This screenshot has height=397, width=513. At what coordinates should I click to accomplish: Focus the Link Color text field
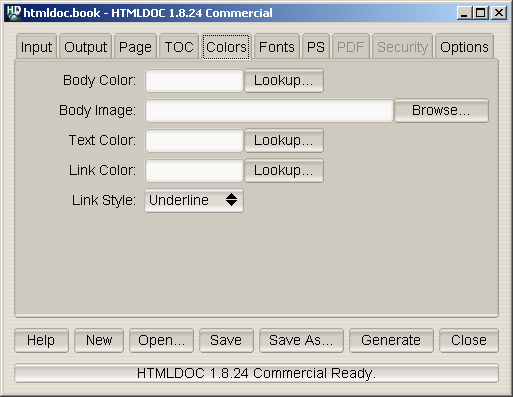[x=194, y=170]
